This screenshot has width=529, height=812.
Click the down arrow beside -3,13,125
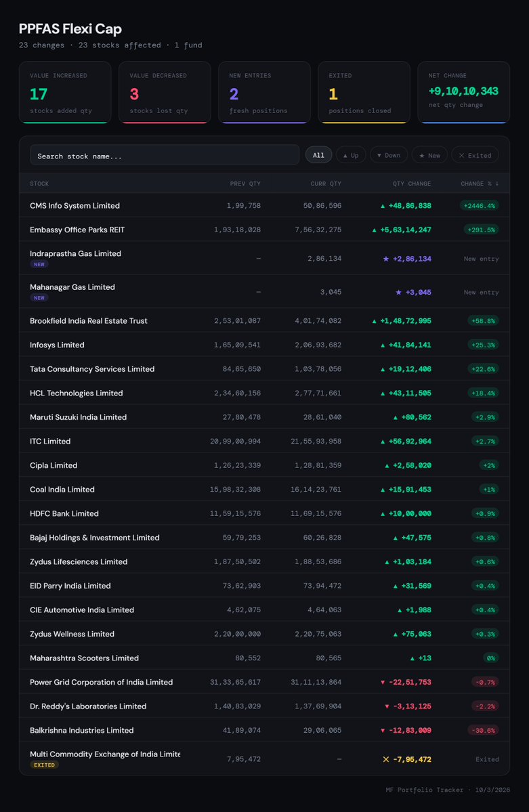(x=387, y=706)
